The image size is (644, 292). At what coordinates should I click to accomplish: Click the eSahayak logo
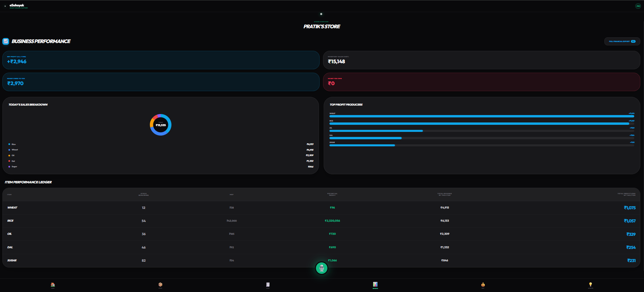click(17, 5)
